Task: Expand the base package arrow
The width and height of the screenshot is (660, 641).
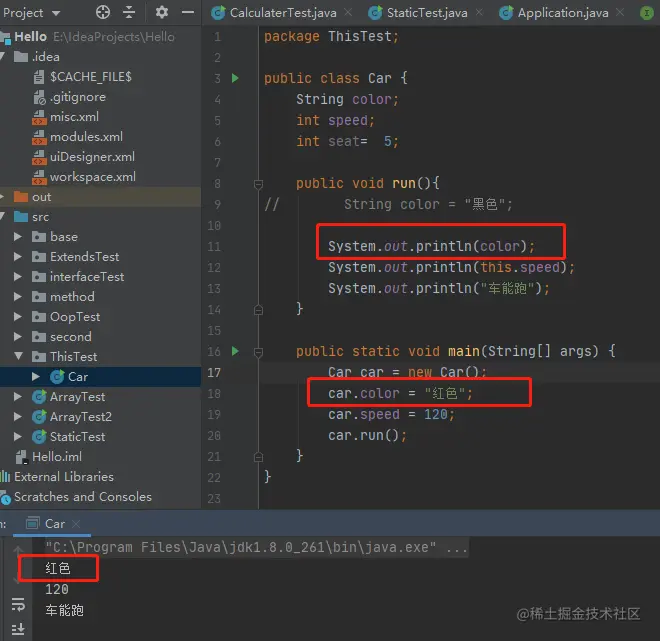Action: pos(18,237)
